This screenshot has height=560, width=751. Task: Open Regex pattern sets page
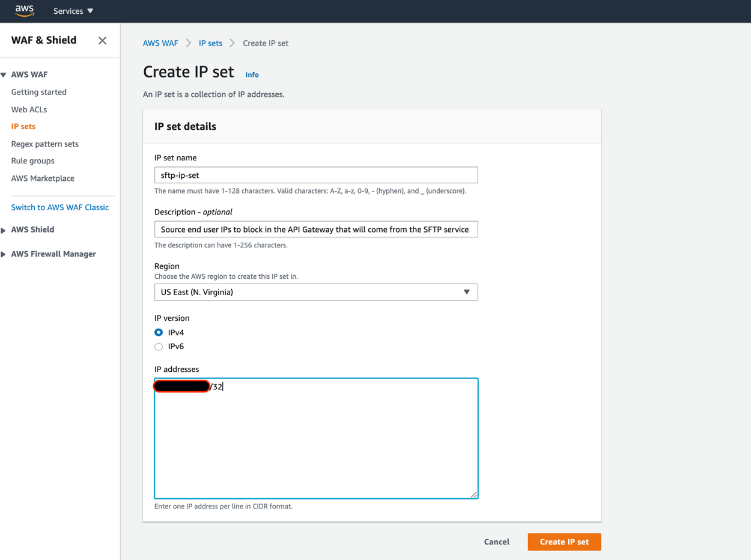(43, 144)
